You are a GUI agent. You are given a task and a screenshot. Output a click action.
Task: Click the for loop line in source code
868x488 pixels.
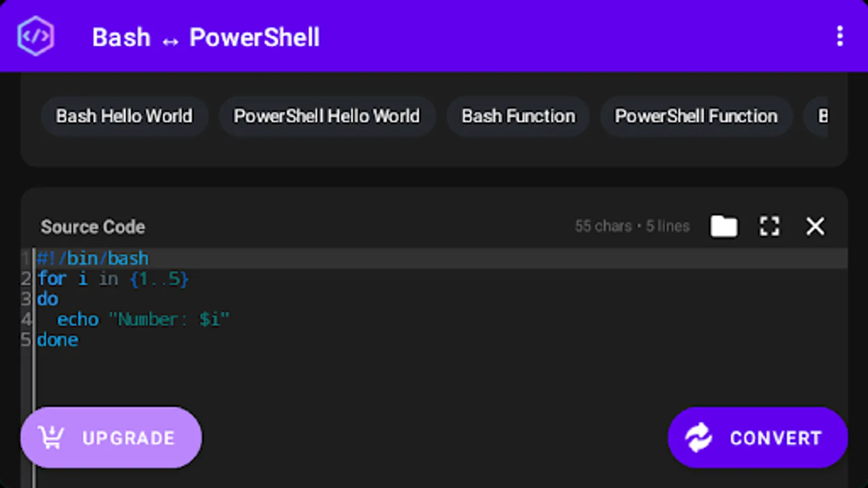point(113,279)
